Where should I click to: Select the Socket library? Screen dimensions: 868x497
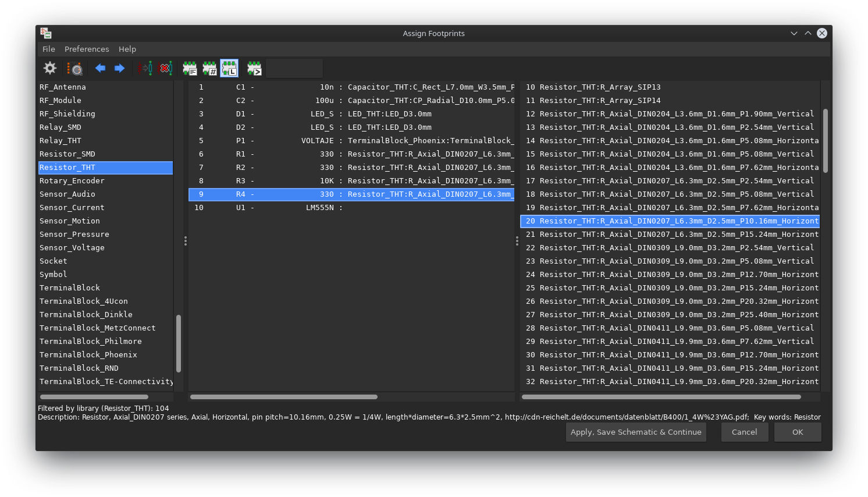tap(105, 261)
